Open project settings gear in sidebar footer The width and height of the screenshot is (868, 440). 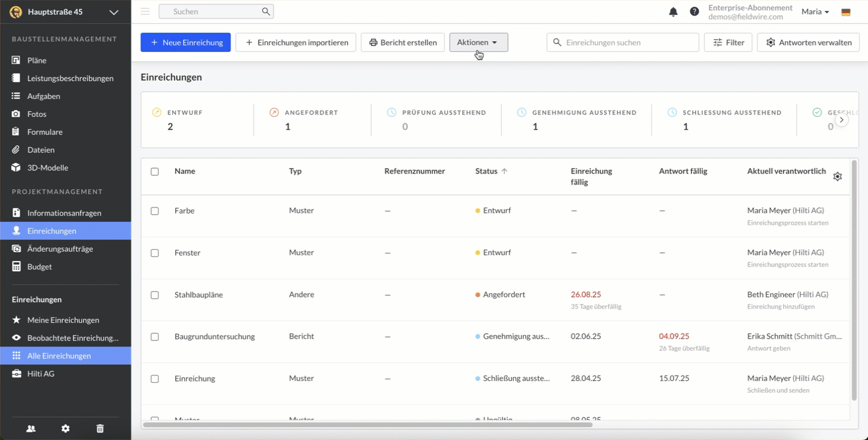click(66, 429)
